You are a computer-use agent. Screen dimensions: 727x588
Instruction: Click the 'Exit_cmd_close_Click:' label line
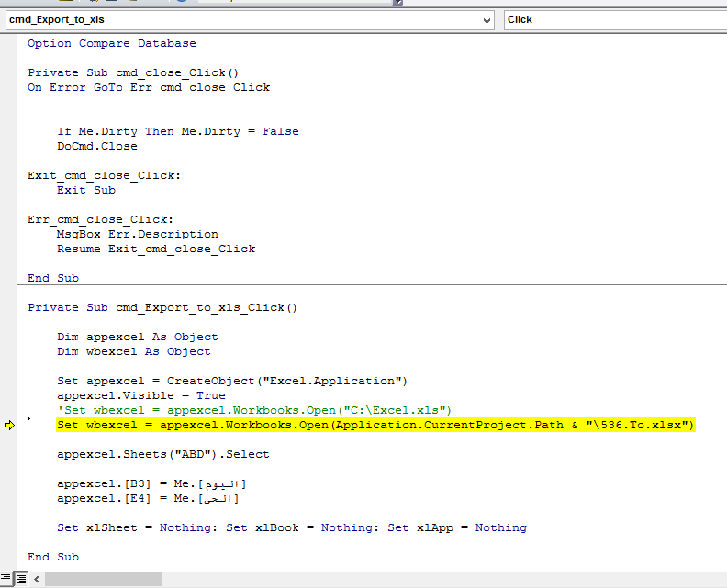coord(104,175)
